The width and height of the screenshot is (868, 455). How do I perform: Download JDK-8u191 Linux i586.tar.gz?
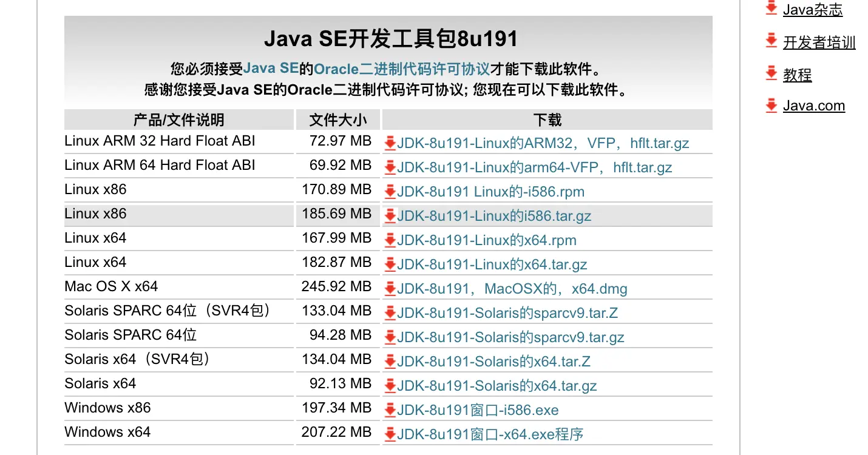[x=494, y=217]
